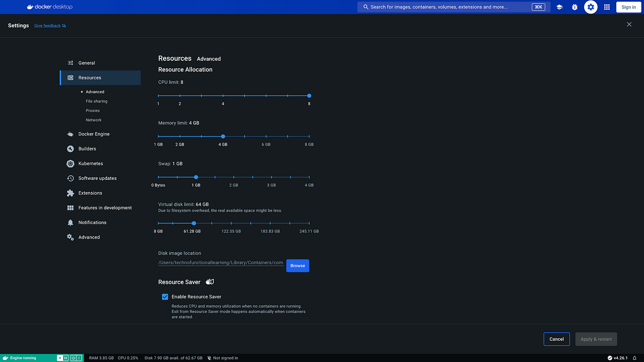
Task: Click the play button in status bar
Action: point(60,358)
